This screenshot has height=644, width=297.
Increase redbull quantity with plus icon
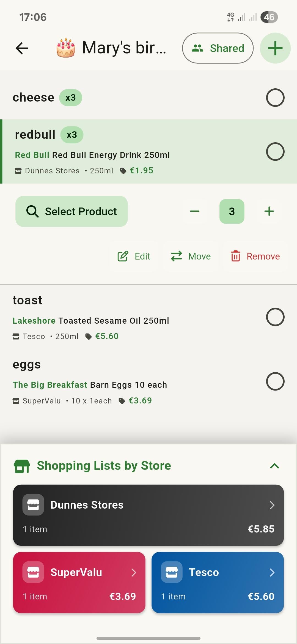click(269, 211)
